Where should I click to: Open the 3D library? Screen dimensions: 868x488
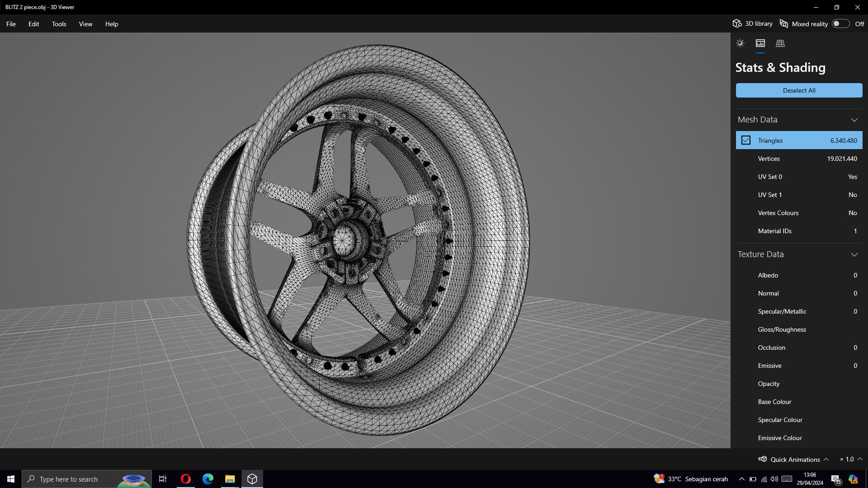click(x=753, y=23)
